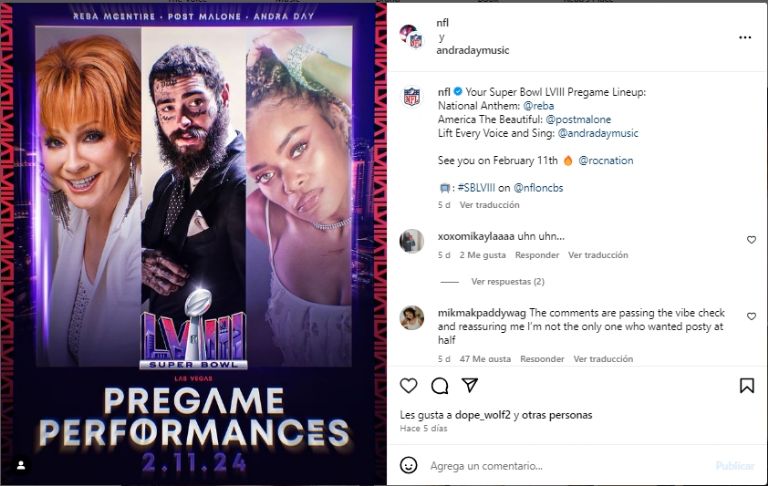Viewport: 768px width, 486px height.
Task: Open the three-dot more options menu
Action: tap(745, 37)
